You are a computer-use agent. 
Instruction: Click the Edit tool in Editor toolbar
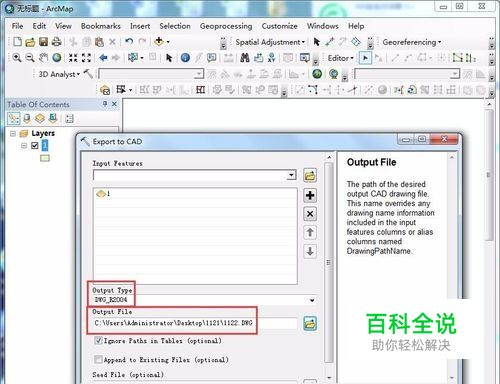click(x=365, y=58)
